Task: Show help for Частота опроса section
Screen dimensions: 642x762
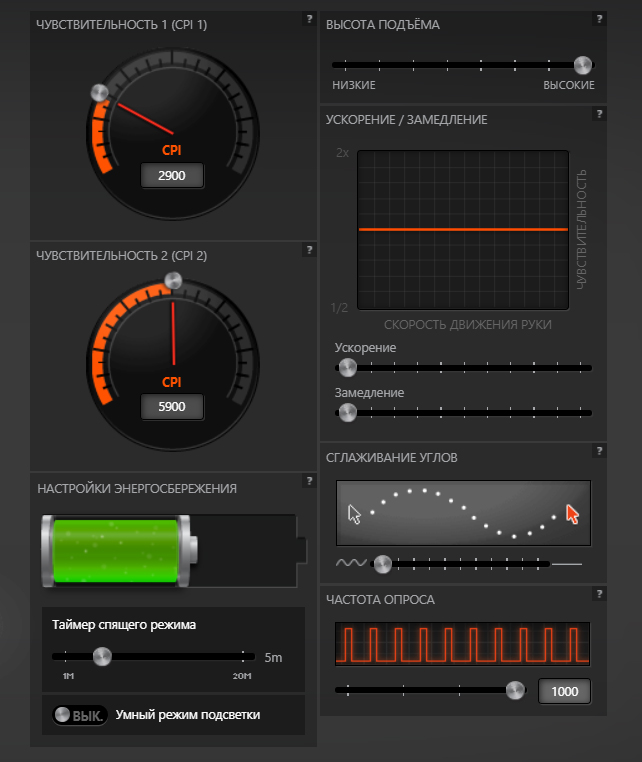Action: click(x=599, y=594)
